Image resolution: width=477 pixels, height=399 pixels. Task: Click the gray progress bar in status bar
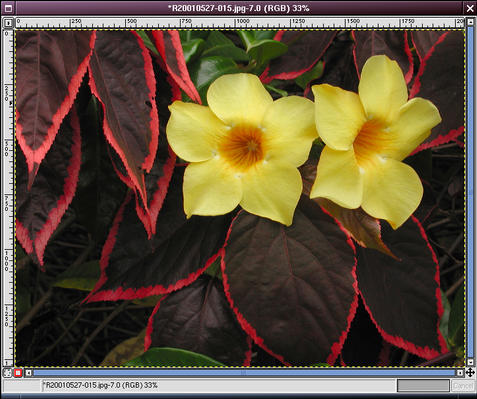click(423, 386)
